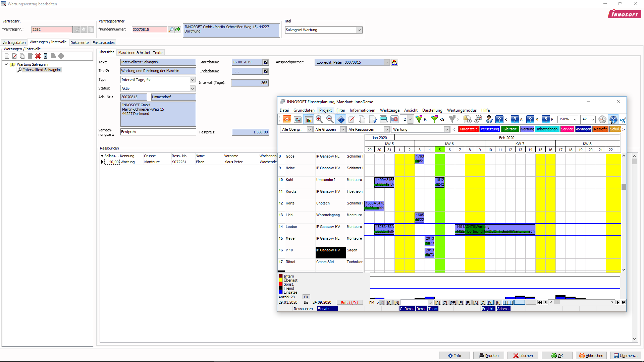Click the Abbrechen button

(591, 356)
